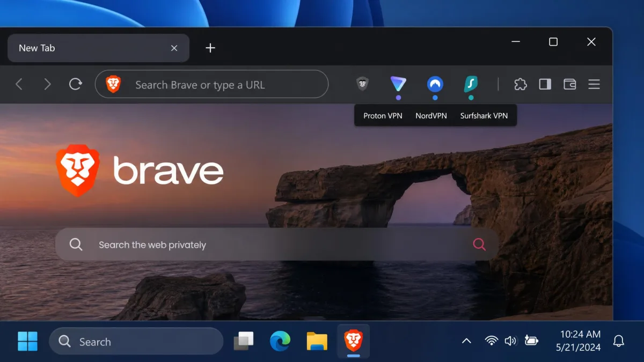Open a new tab with the plus button
The height and width of the screenshot is (362, 644).
point(210,48)
